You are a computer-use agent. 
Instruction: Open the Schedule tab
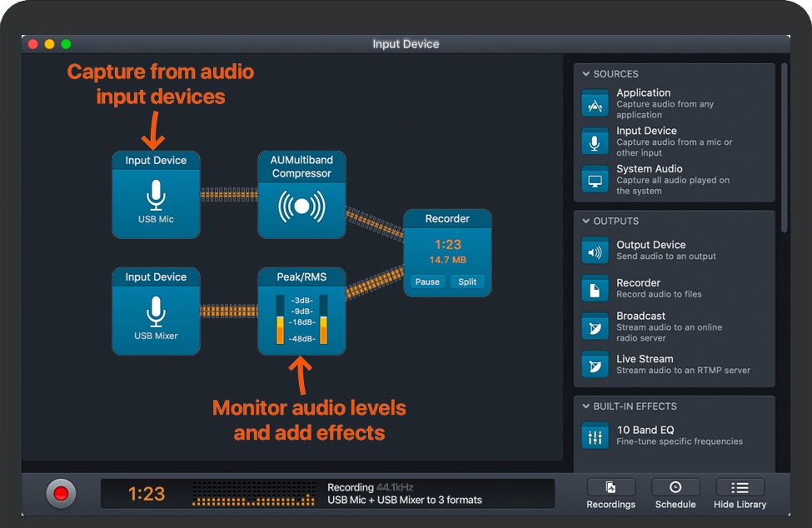(675, 494)
